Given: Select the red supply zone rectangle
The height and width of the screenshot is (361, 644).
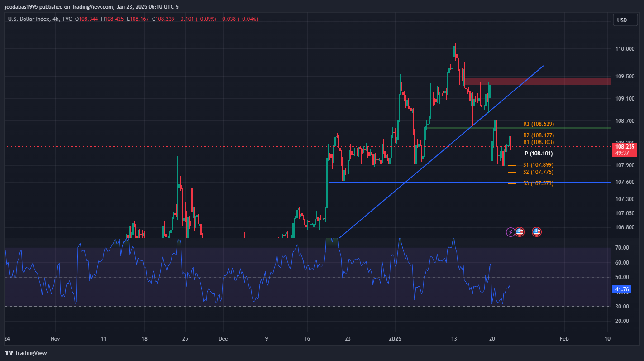Looking at the screenshot, I should click(x=538, y=82).
